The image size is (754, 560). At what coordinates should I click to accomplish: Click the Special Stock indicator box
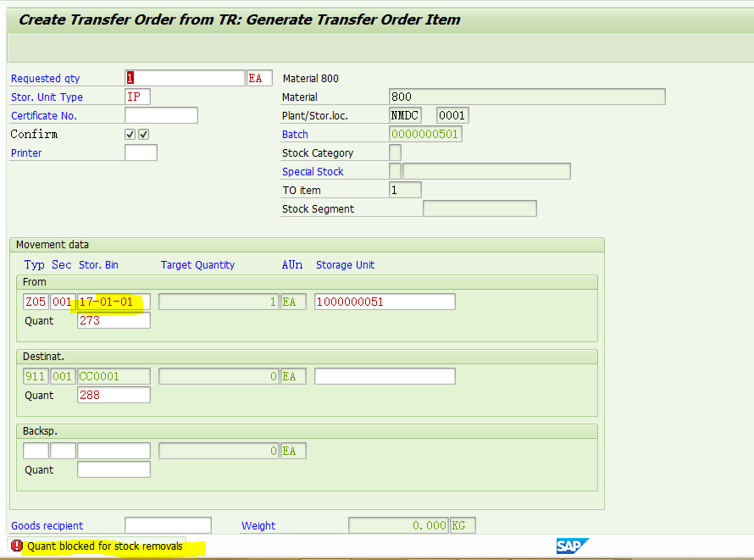pyautogui.click(x=395, y=171)
